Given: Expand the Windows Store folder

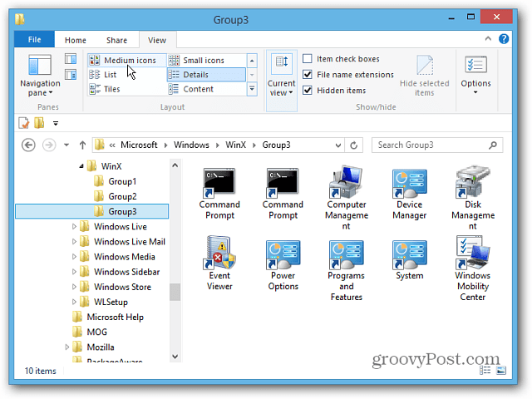Looking at the screenshot, I should tap(74, 287).
